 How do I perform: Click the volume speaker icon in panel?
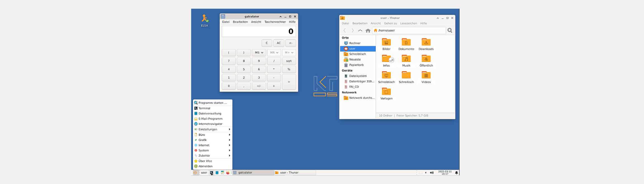coord(432,173)
